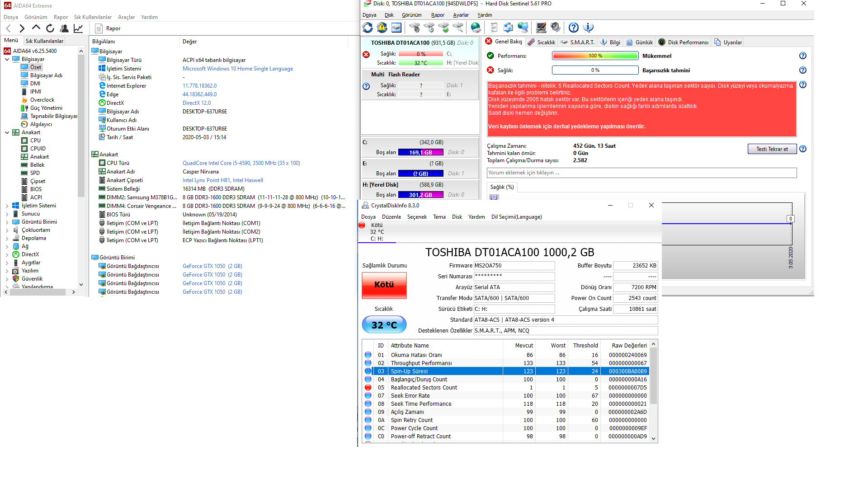
Task: Click the AIDA64 forward arrow icon
Action: [22, 28]
